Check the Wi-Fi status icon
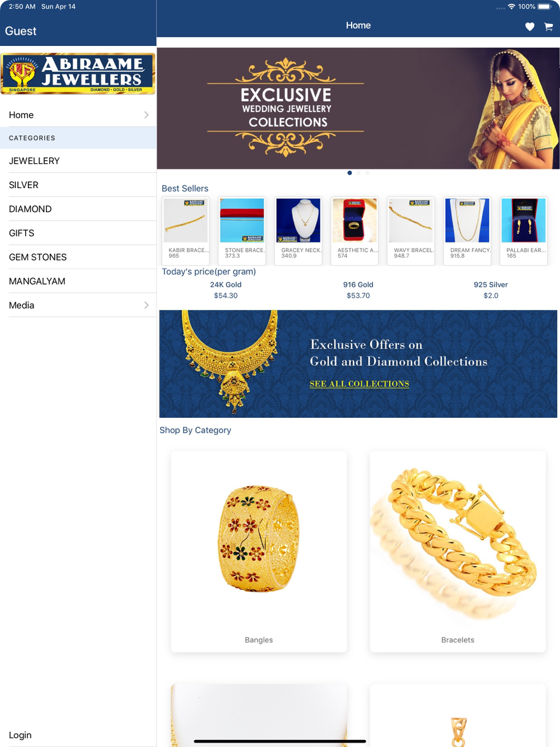560x747 pixels. (x=511, y=7)
